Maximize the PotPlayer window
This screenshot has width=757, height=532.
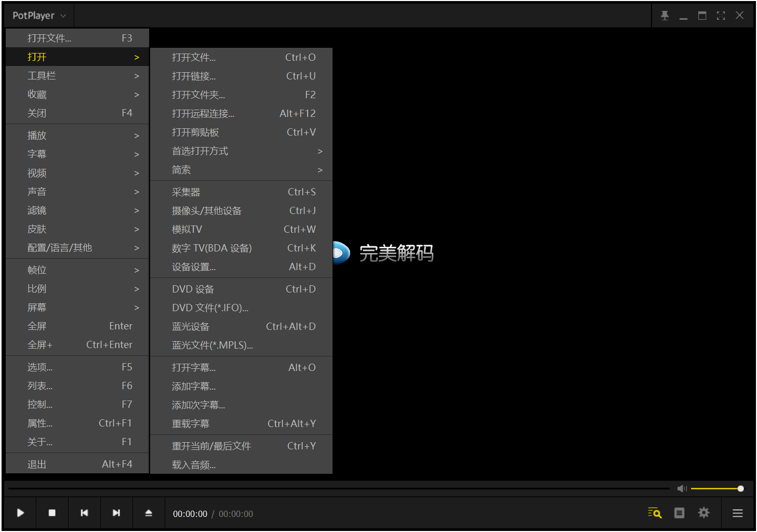click(x=702, y=16)
